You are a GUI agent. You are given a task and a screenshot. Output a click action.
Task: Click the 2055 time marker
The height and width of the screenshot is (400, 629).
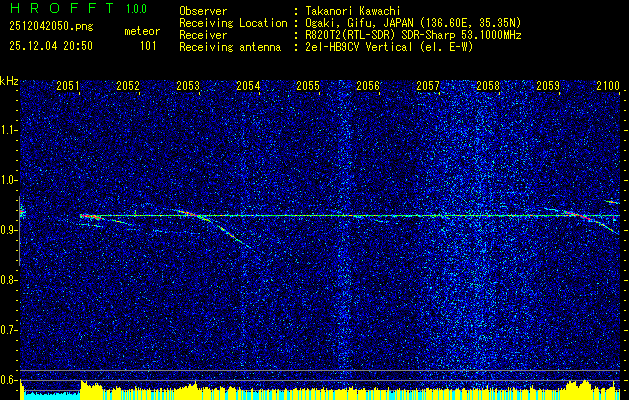(x=308, y=86)
